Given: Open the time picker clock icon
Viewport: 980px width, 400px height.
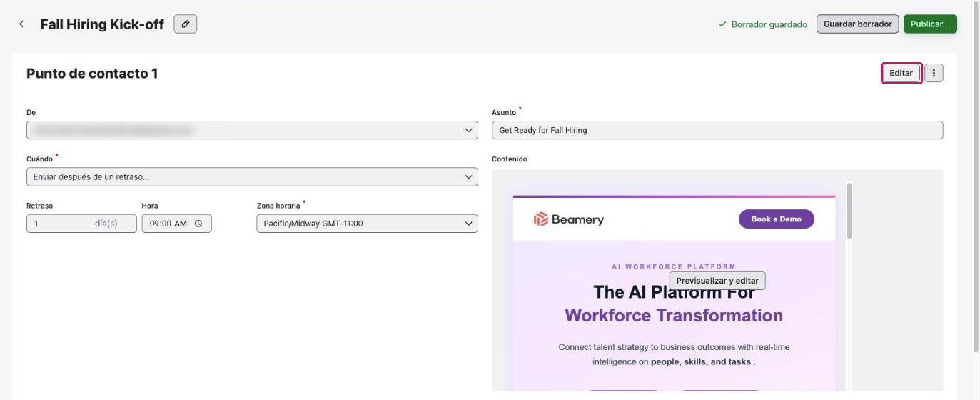Looking at the screenshot, I should point(198,224).
